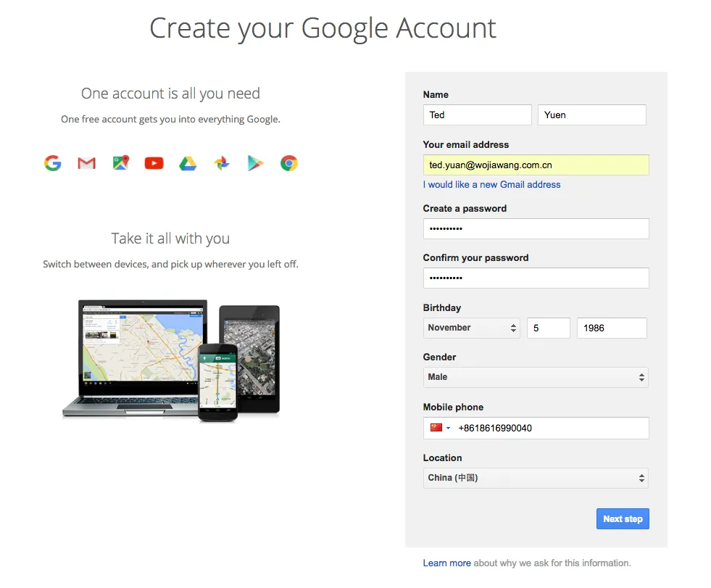Click the Google Maps icon
Screen dimensions: 711x588
120,162
